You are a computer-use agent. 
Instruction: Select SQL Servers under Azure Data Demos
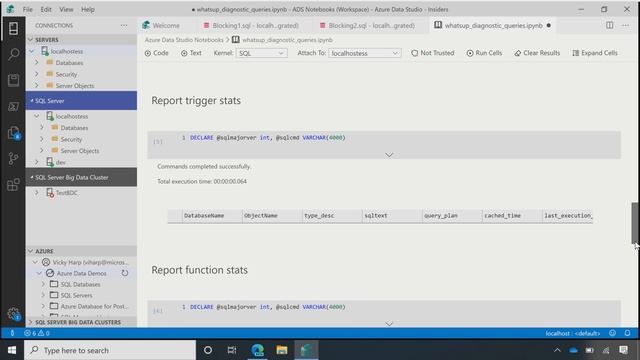[76, 295]
